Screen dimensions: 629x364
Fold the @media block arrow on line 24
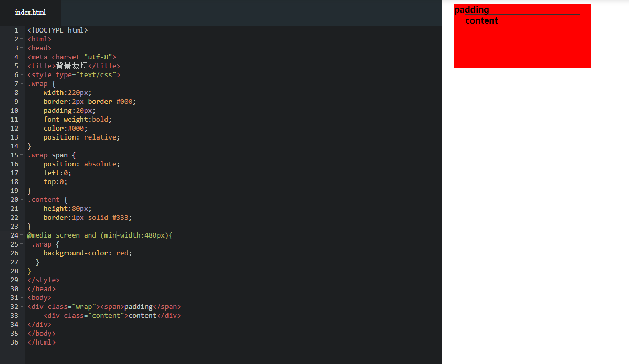coord(22,235)
